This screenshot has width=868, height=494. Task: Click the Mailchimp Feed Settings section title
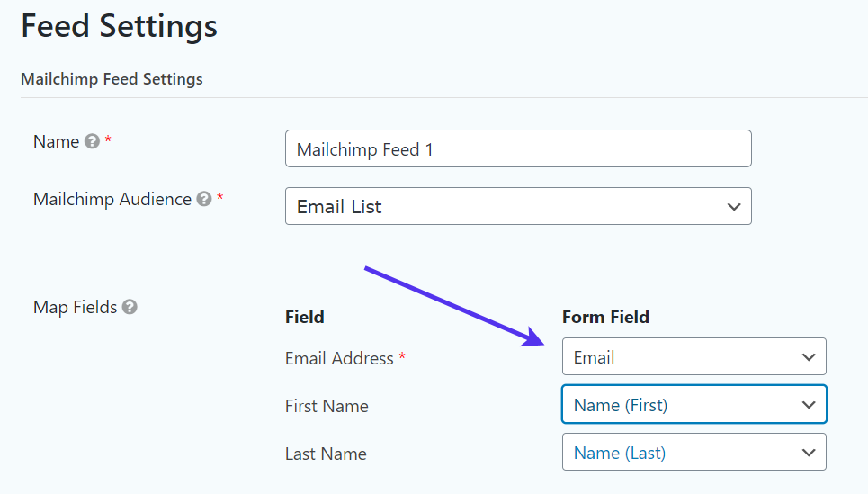[x=112, y=79]
